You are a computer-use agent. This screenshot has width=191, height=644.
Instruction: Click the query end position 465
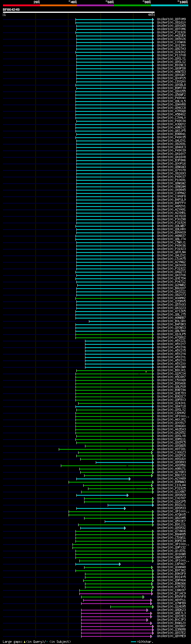(x=151, y=15)
